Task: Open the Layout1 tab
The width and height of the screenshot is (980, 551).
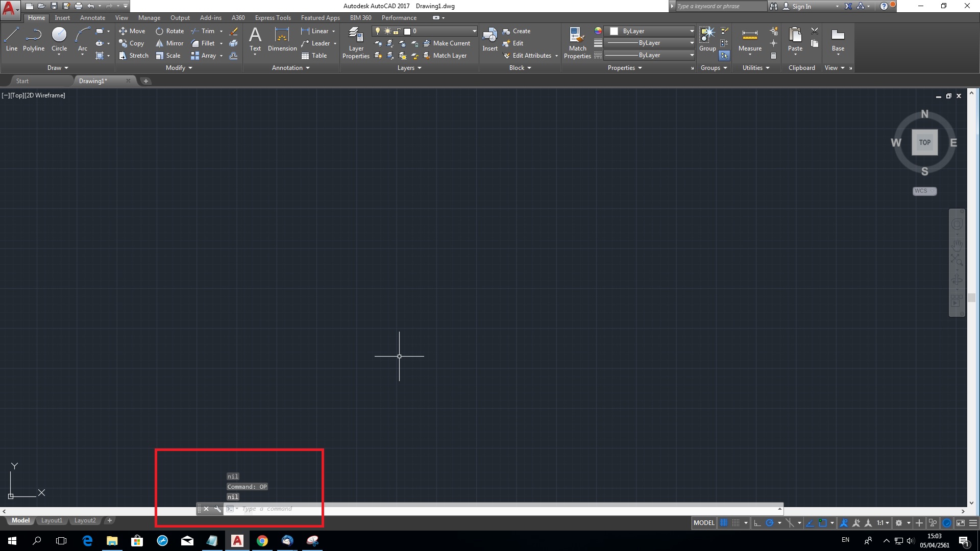Action: click(x=51, y=520)
